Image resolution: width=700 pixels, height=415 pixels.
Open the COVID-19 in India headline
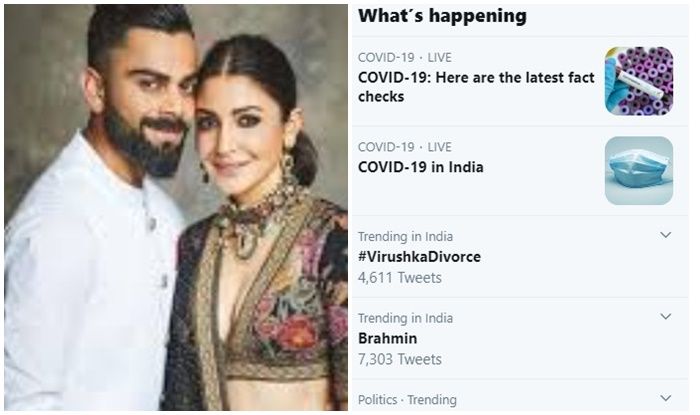point(421,167)
